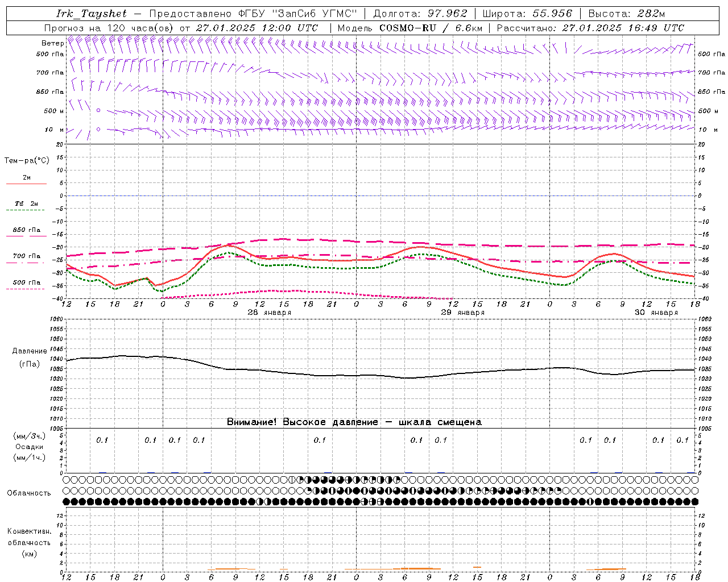This screenshot has height=582, width=728.
Task: Click the 30 января date label
Action: 656,313
